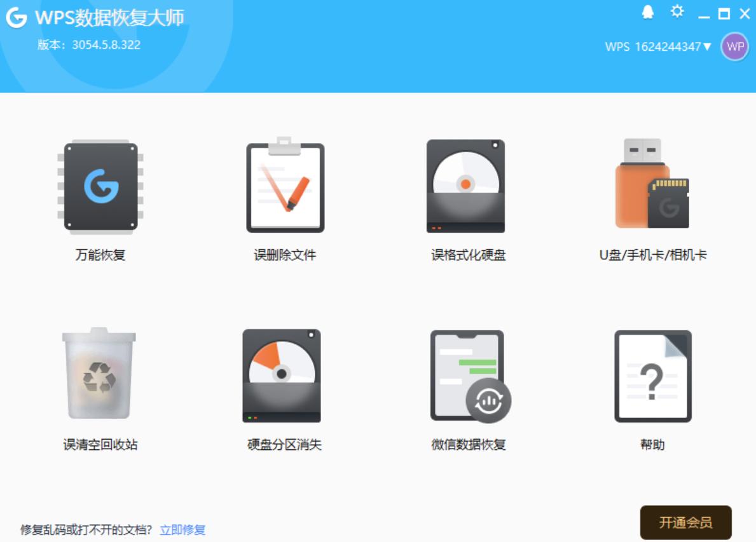
Task: Click the version text 3054.5.8.322
Action: click(x=106, y=45)
